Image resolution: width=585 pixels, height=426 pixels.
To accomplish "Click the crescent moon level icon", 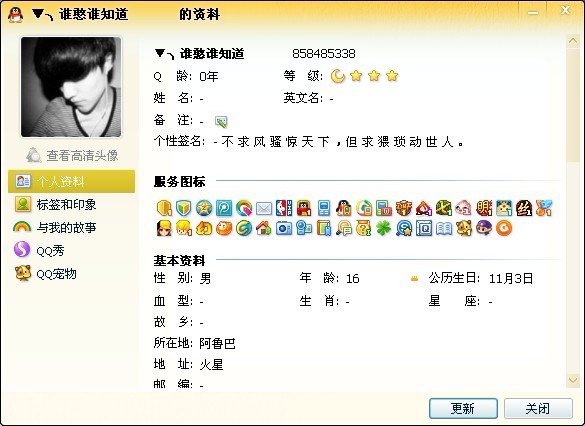I will click(x=338, y=76).
